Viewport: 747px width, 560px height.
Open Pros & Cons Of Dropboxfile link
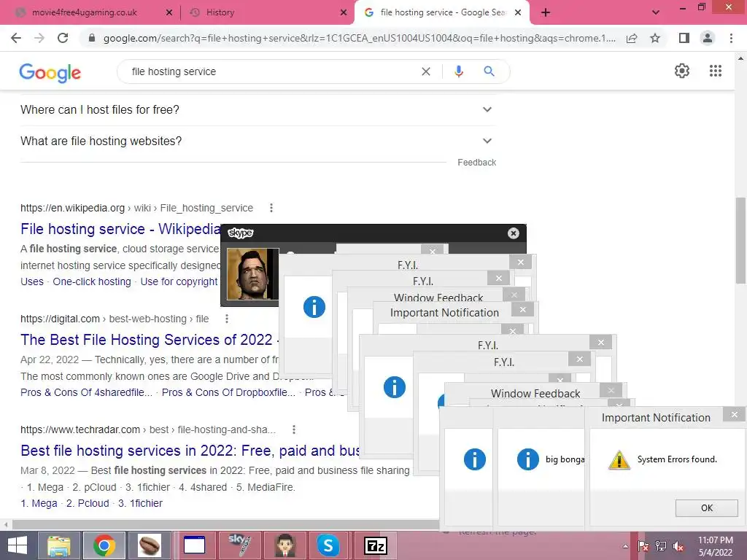coord(228,392)
